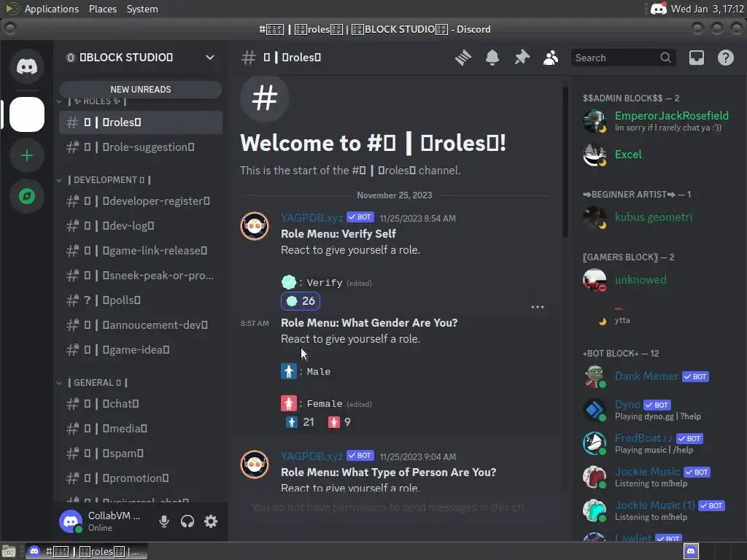Click the search magnifier icon
The image size is (747, 560).
click(665, 58)
